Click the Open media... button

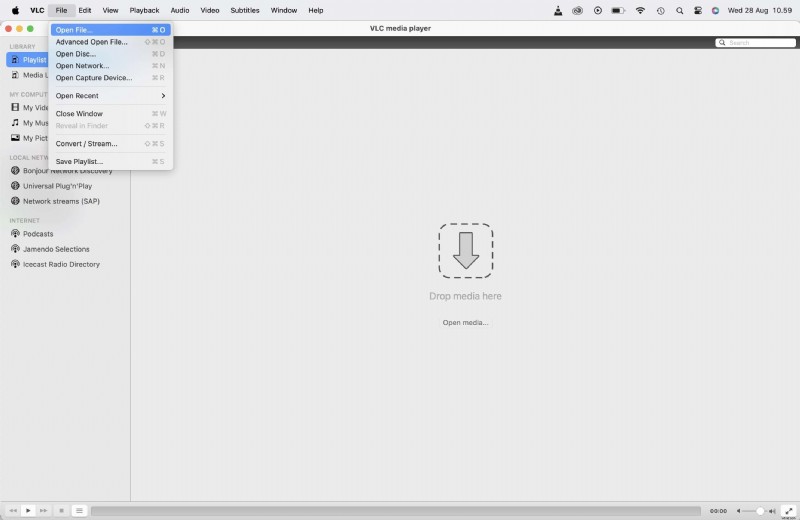(465, 323)
